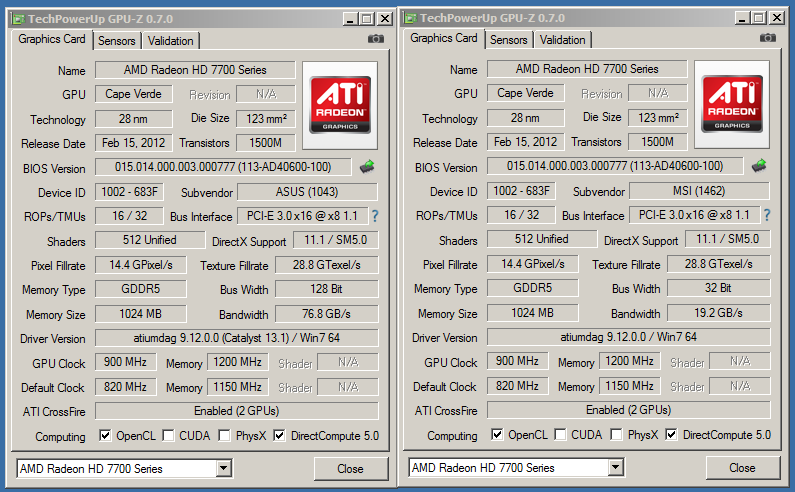Screen dimensions: 795x492
Task: Click the Bus Interface question mark in left window
Action: pyautogui.click(x=375, y=216)
